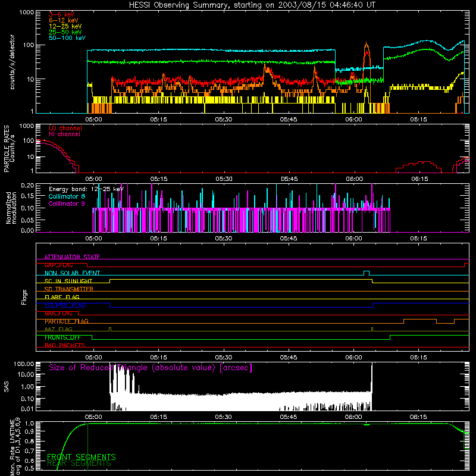The height and width of the screenshot is (476, 476).
Task: Click the Collimator 8 legend label
Action: (x=67, y=196)
